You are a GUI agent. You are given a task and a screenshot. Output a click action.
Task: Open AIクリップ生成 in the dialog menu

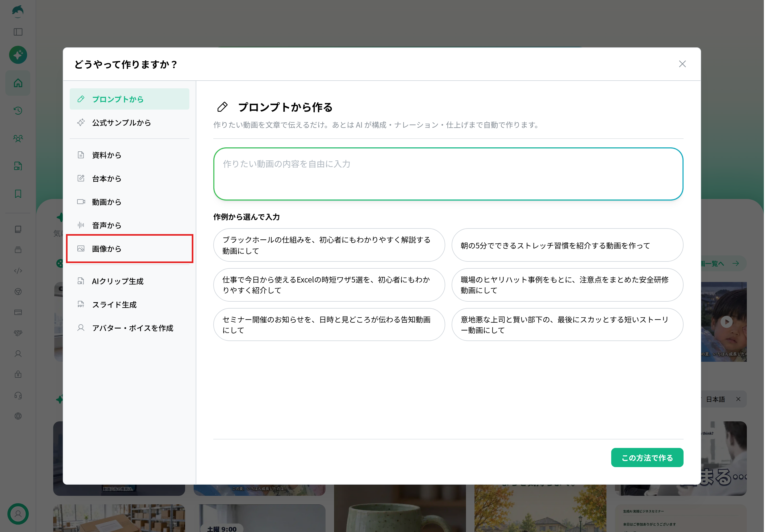point(129,281)
